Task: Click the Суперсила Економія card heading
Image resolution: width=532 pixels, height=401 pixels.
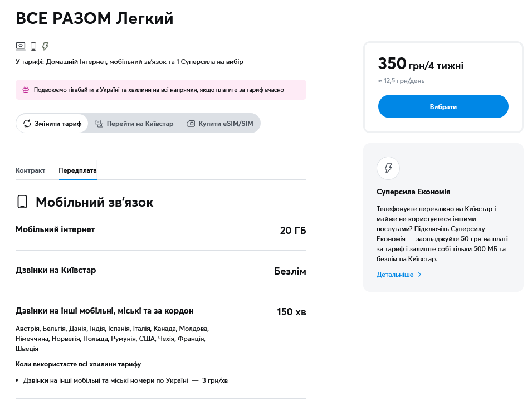Action: pos(413,192)
